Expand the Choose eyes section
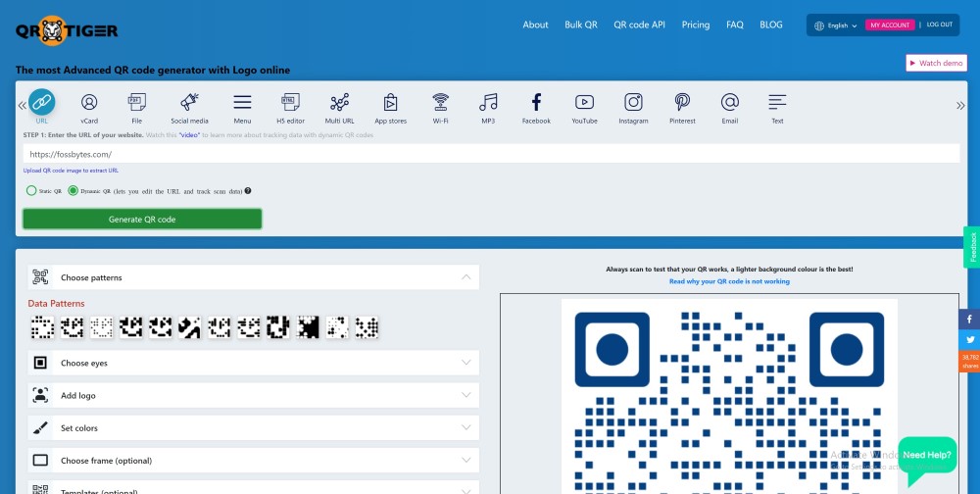Screen dimensions: 980x494 (253, 363)
